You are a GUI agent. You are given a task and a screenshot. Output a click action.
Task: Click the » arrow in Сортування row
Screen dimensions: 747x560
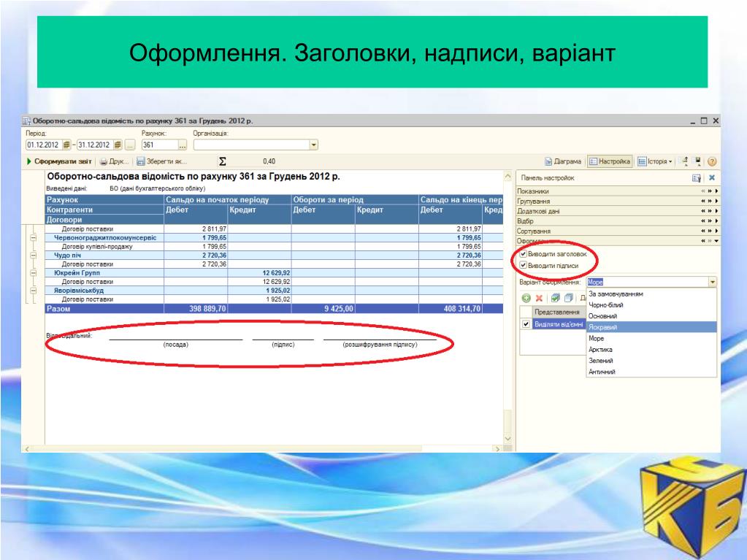click(x=709, y=231)
